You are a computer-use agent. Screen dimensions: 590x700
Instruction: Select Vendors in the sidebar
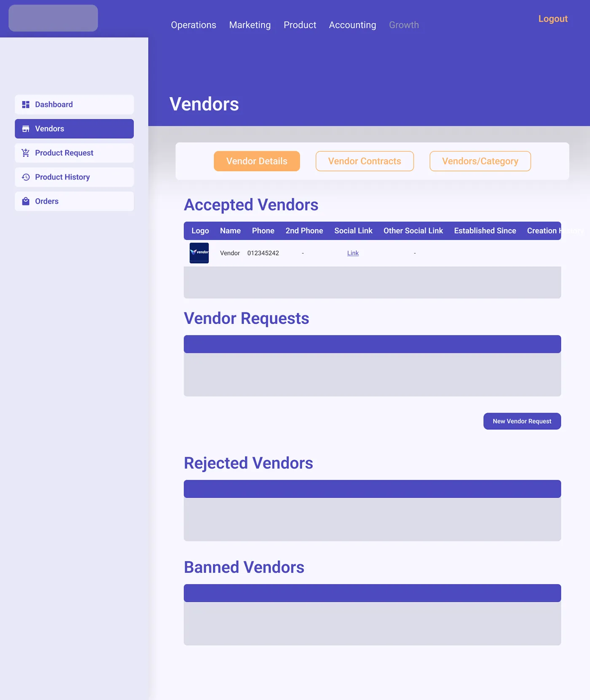[x=74, y=129]
